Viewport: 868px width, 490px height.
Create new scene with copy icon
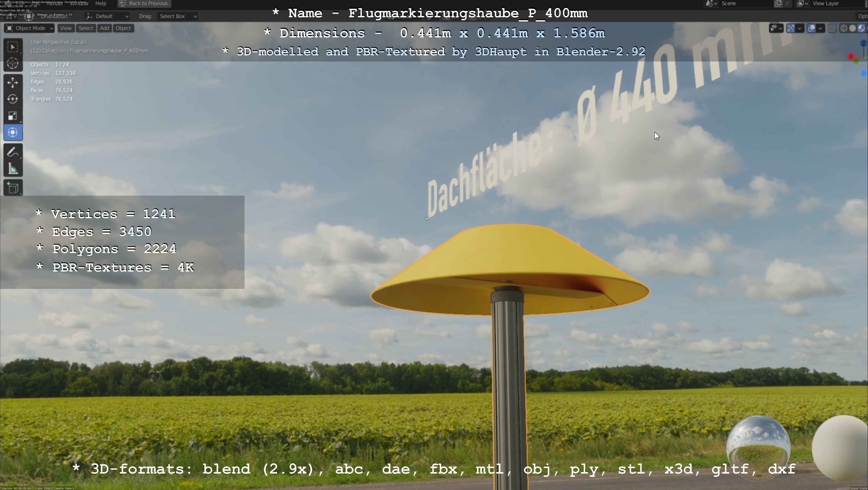(x=778, y=3)
